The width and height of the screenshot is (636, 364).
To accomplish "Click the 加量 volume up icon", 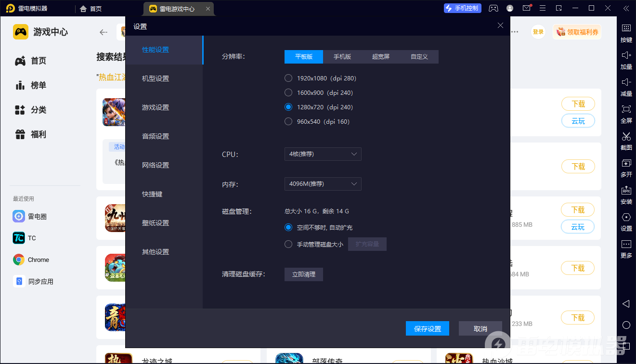I will (x=626, y=55).
